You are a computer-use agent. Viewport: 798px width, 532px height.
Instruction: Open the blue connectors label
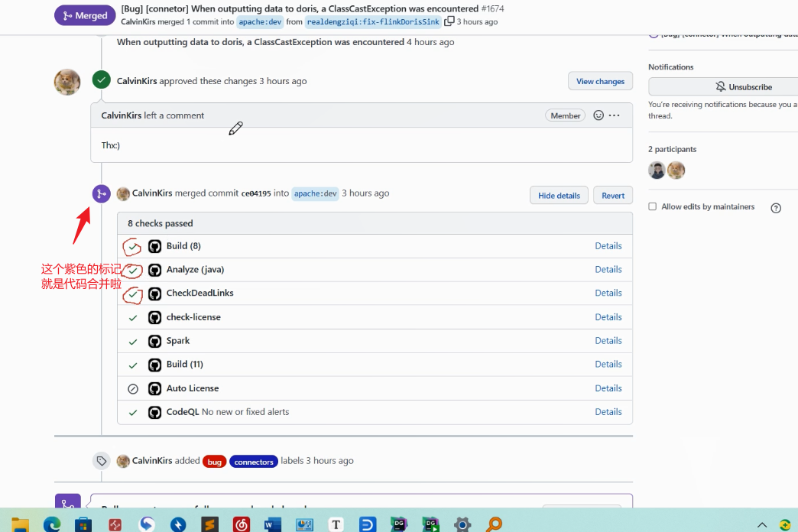(254, 462)
